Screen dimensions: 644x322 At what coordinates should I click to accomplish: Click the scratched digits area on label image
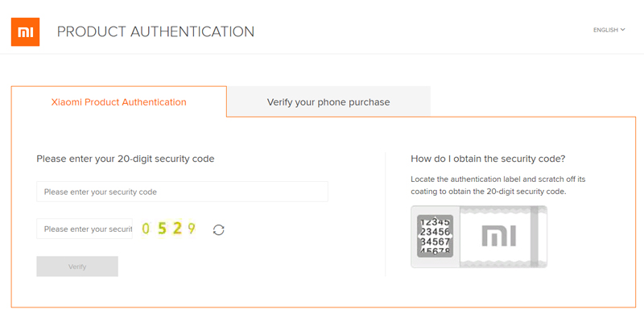pos(435,236)
